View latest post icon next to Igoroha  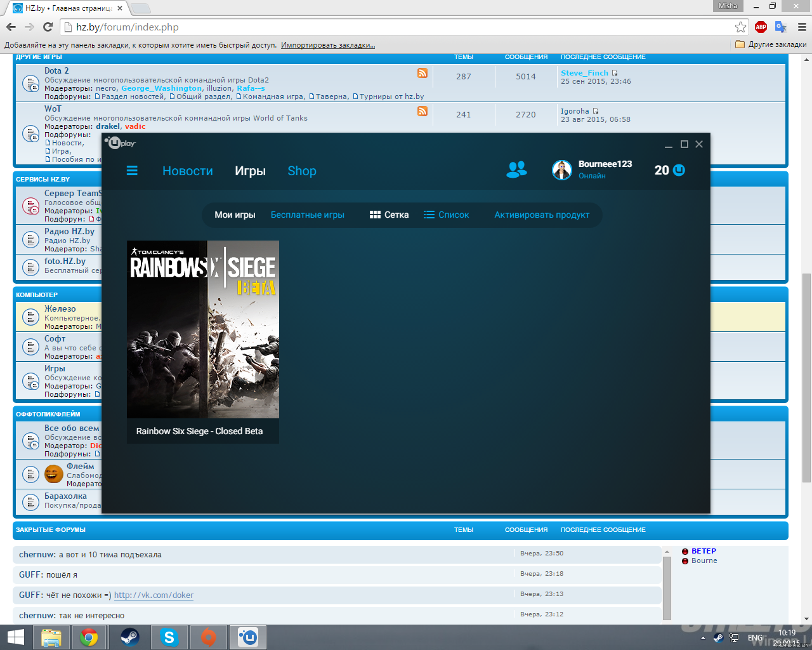coord(595,111)
